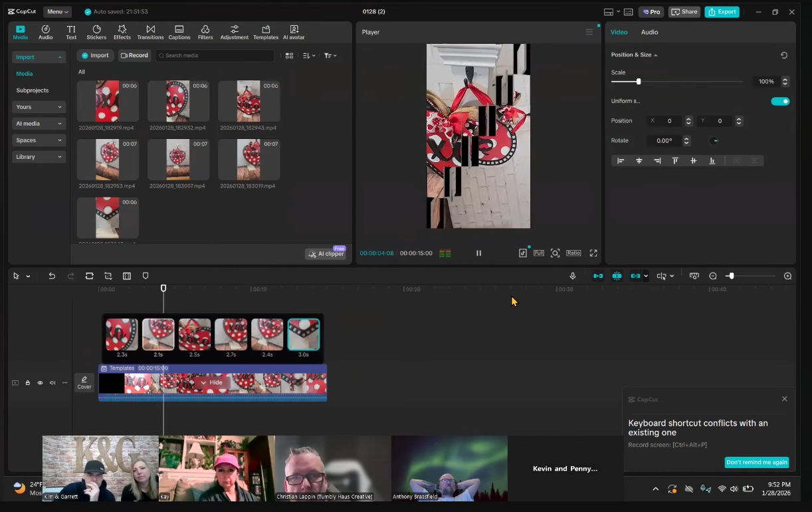Click the AI clipper button
This screenshot has height=512, width=812.
(326, 254)
